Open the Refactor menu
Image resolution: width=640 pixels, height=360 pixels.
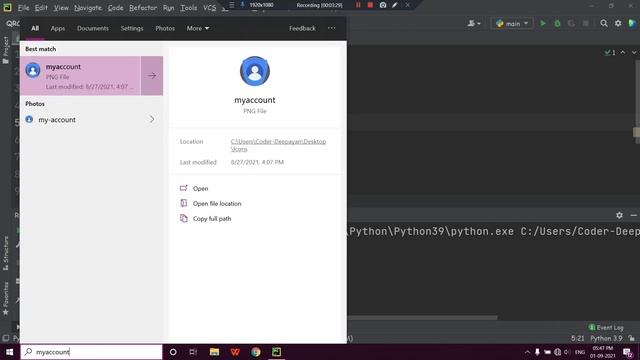click(x=143, y=8)
